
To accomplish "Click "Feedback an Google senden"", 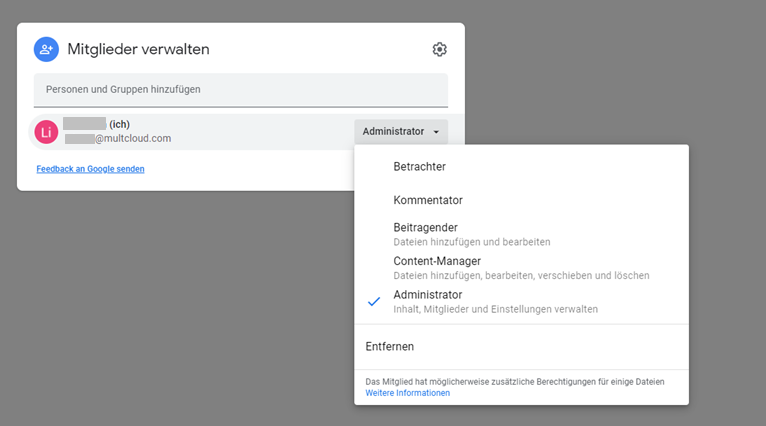I will pyautogui.click(x=90, y=169).
